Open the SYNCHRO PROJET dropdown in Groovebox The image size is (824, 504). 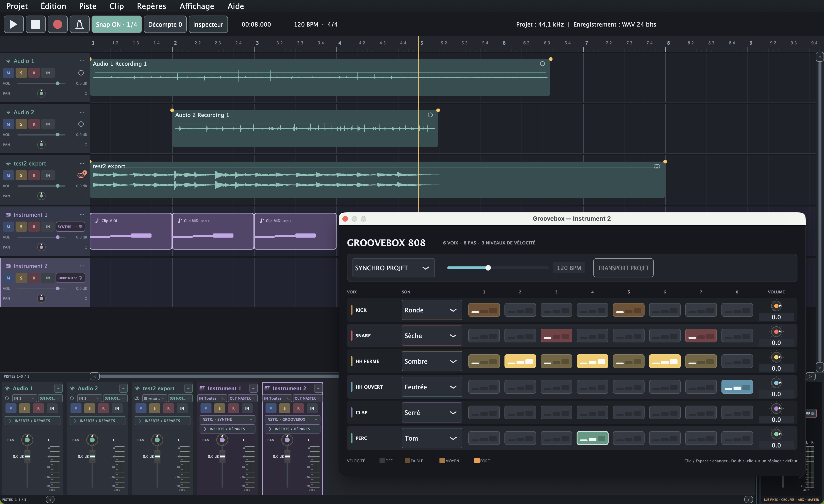pos(393,268)
